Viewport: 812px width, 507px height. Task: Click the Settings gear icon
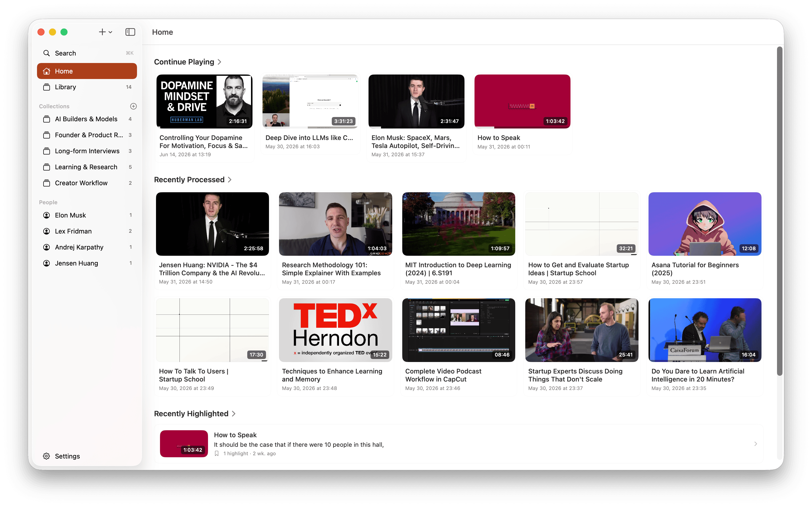(46, 456)
